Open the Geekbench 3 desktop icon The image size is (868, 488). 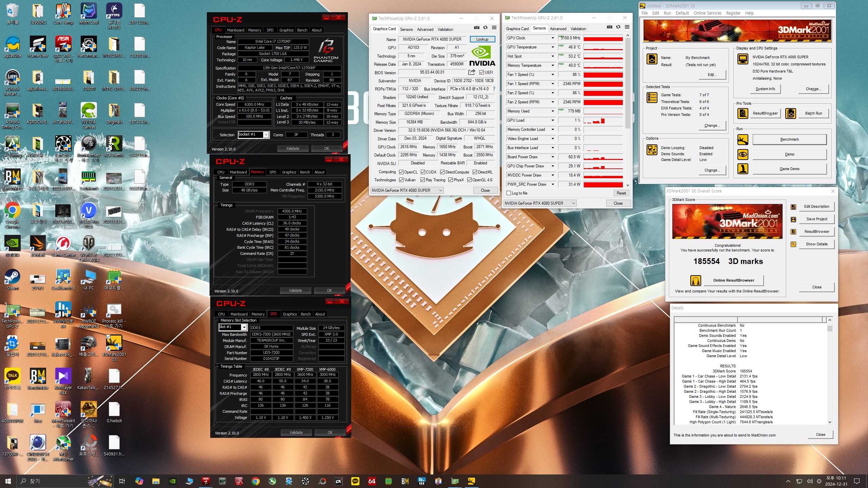[63, 280]
